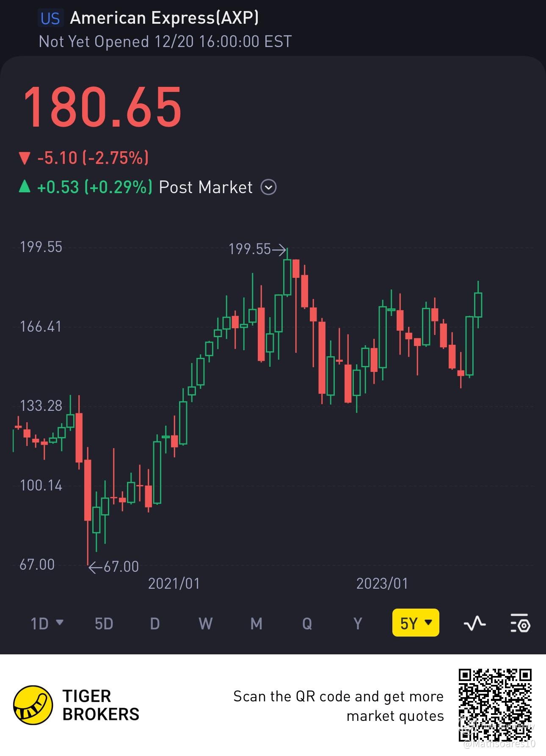Open chart settings gear-list icon
Screen dimensions: 546x756
(x=520, y=623)
